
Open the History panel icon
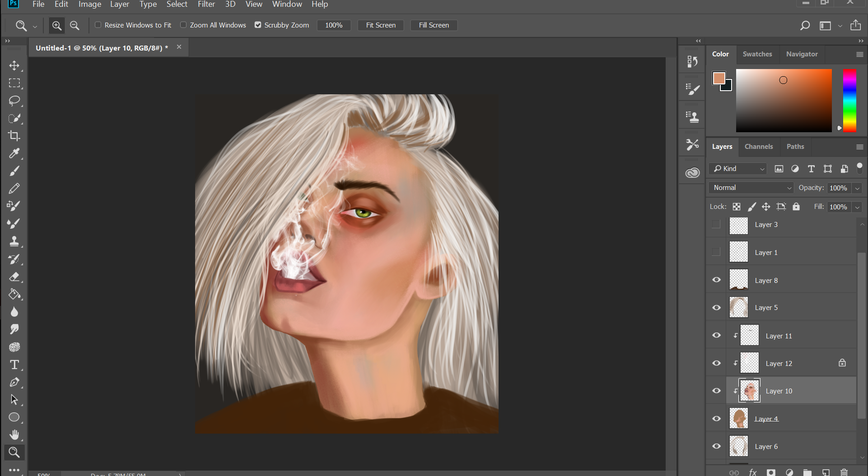692,61
